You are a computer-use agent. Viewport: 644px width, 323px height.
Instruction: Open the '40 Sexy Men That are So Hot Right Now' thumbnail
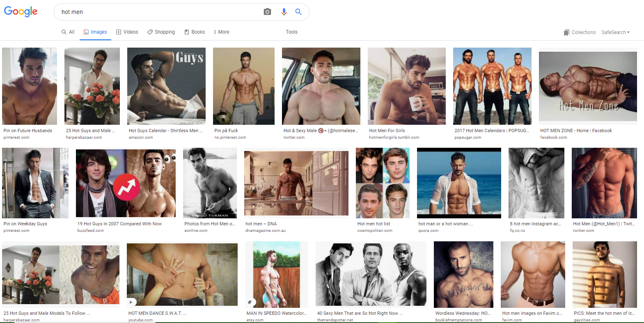point(371,274)
